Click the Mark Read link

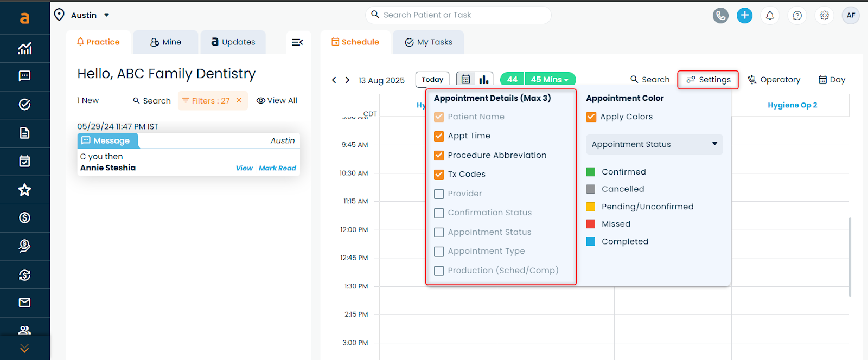277,168
